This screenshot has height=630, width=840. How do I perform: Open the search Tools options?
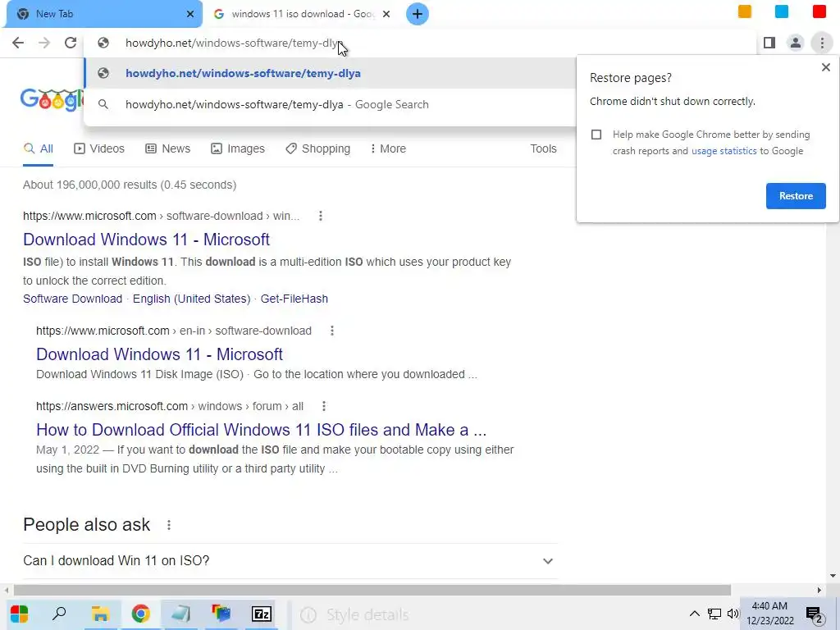tap(543, 149)
